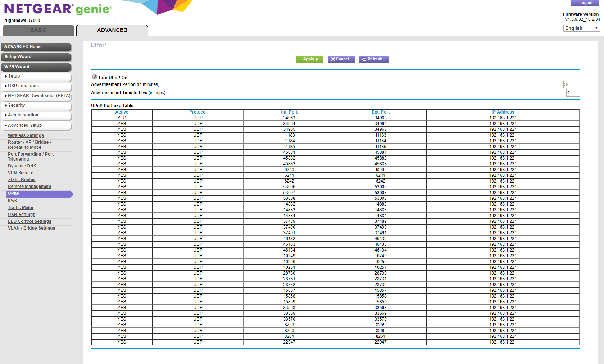
Task: Select UPnP in the sidebar
Action: pos(40,194)
